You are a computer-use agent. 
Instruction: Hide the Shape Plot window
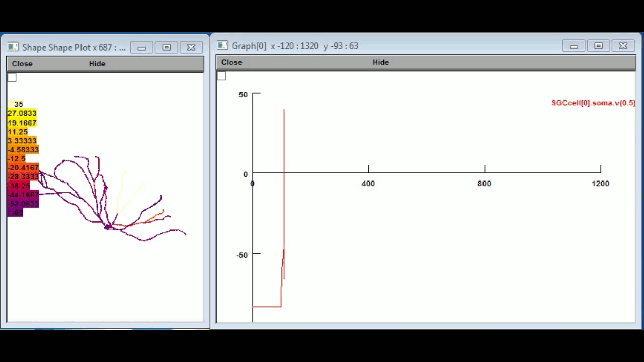[97, 63]
